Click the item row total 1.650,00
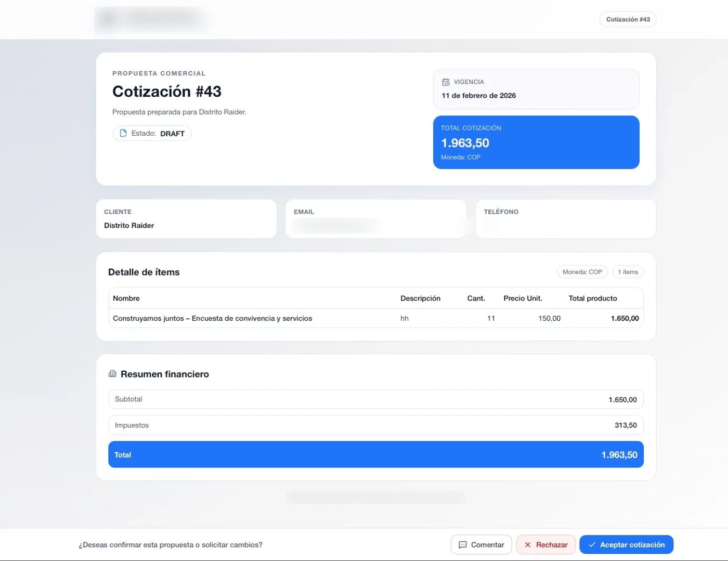728x561 pixels. [625, 318]
